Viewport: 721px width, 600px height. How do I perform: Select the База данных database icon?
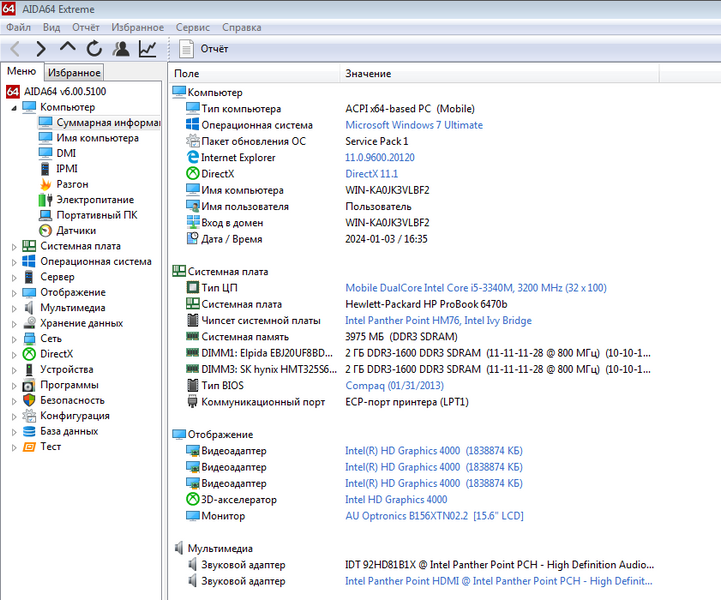tap(29, 431)
